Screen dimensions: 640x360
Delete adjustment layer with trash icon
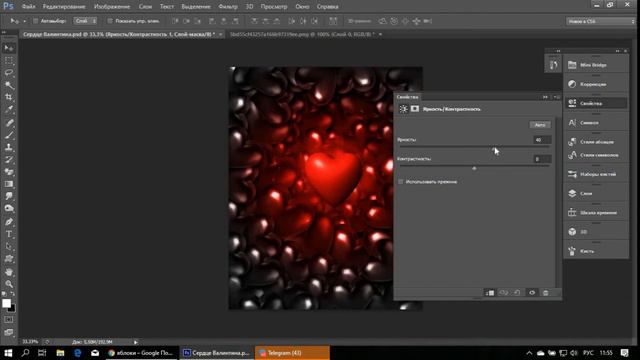(546, 293)
